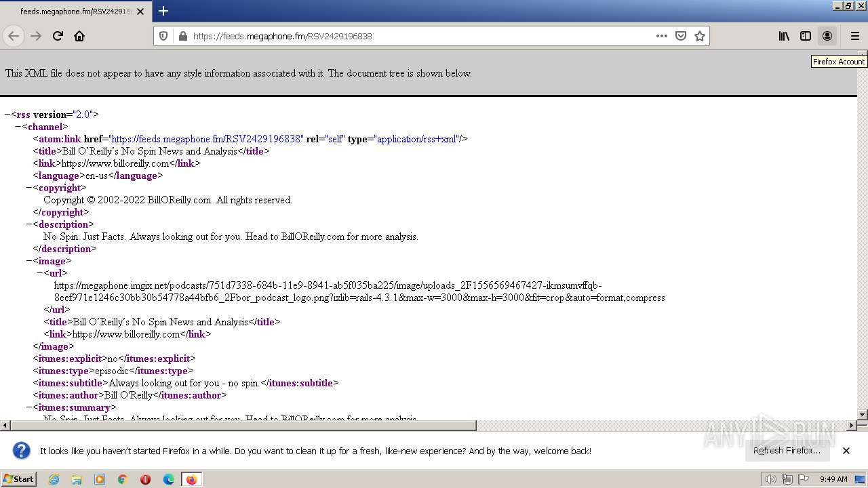Click the horizontal scrollbar thumb

pyautogui.click(x=243, y=426)
